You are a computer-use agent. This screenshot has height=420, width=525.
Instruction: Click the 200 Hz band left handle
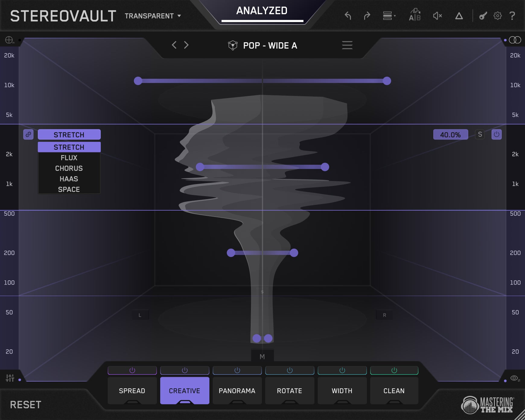[231, 253]
